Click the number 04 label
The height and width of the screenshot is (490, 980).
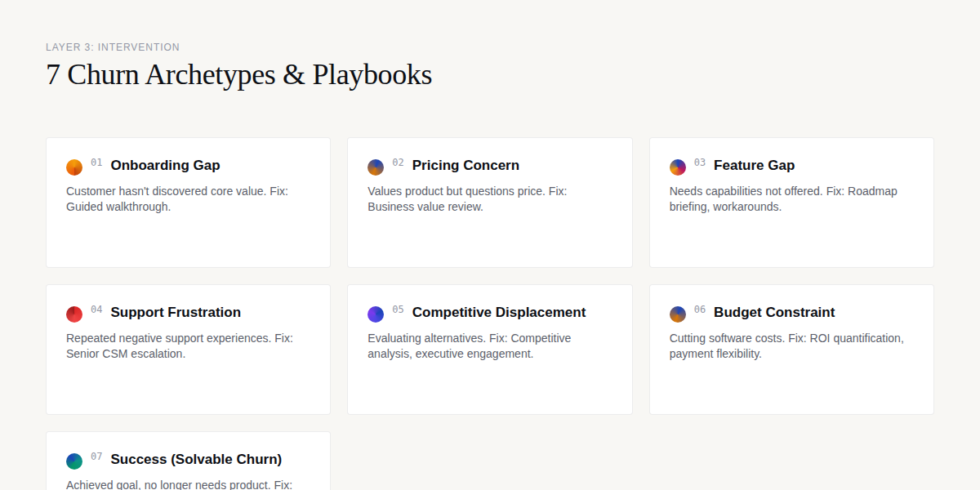pos(96,310)
